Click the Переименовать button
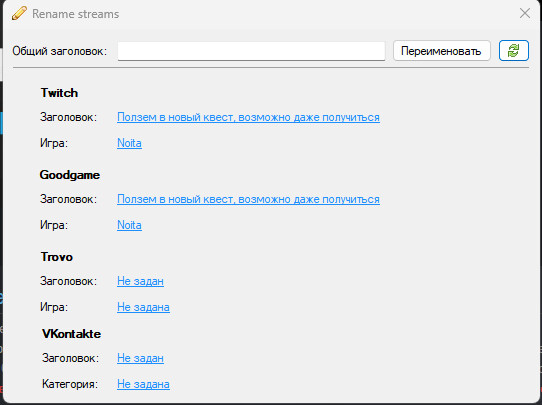 click(441, 51)
